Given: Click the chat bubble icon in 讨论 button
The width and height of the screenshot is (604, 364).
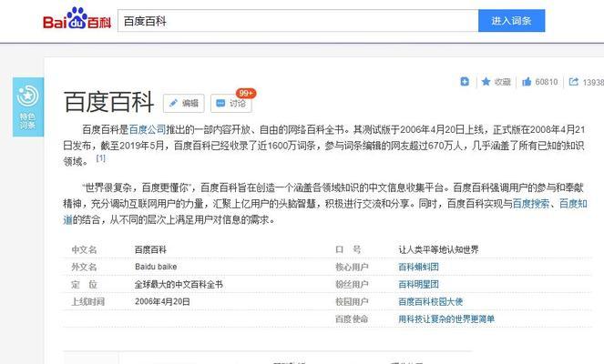Looking at the screenshot, I should [220, 103].
